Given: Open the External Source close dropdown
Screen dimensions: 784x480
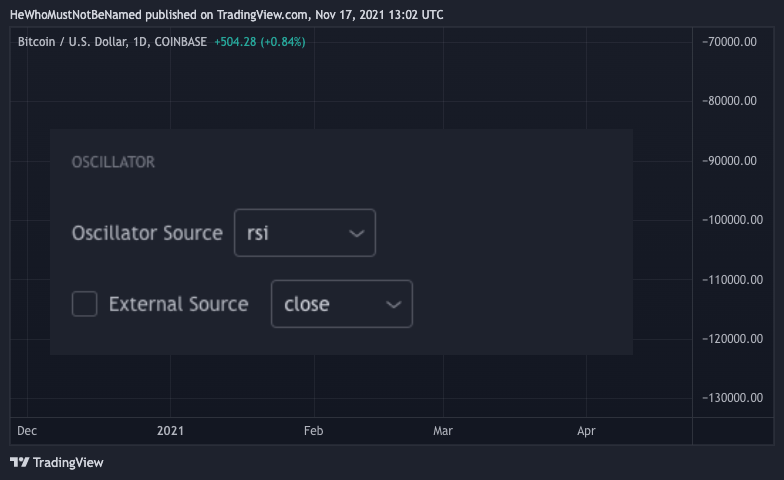Looking at the screenshot, I should 342,304.
